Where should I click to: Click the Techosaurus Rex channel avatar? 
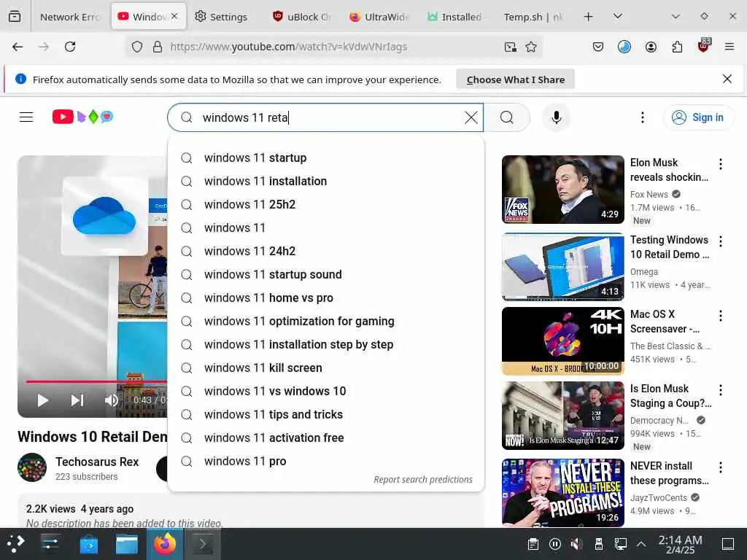click(32, 467)
